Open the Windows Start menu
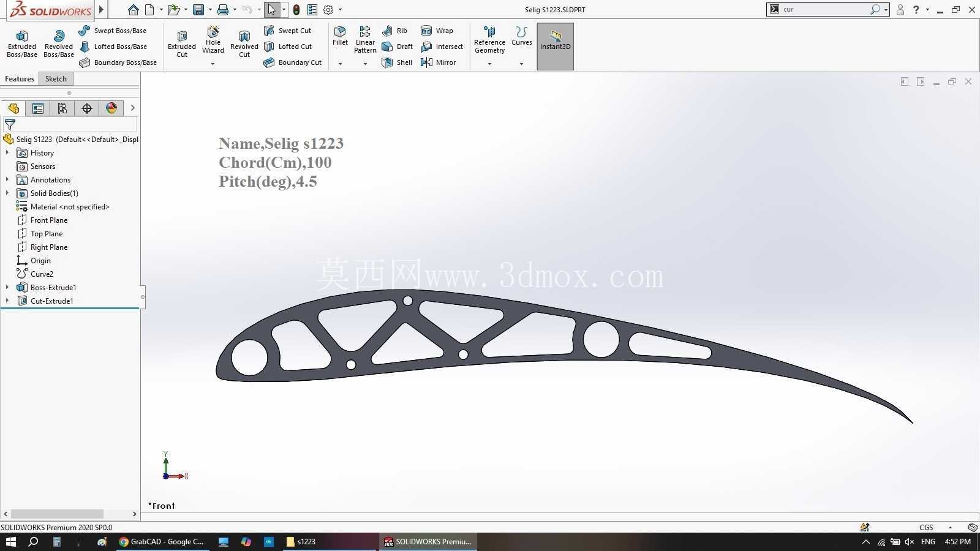Viewport: 980px width, 551px height. (10, 542)
